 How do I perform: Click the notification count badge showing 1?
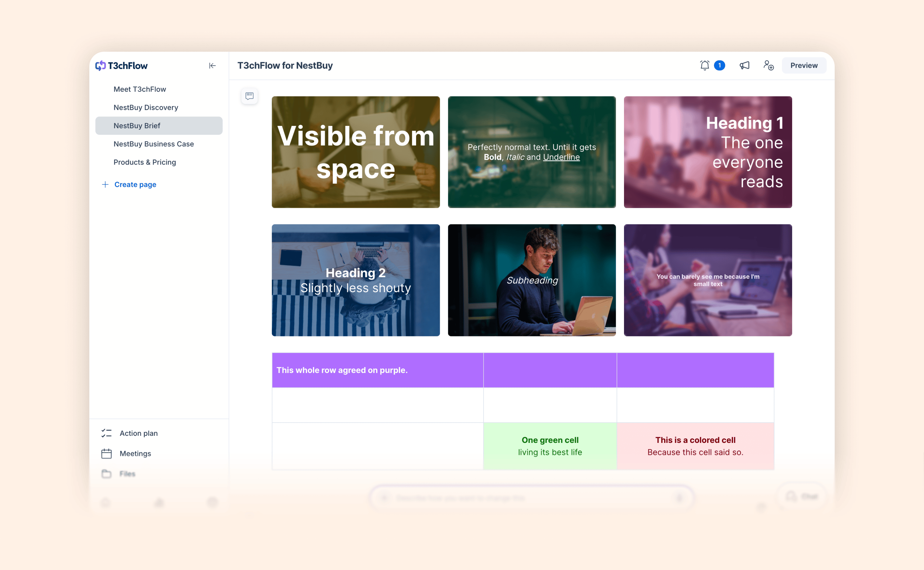[719, 66]
